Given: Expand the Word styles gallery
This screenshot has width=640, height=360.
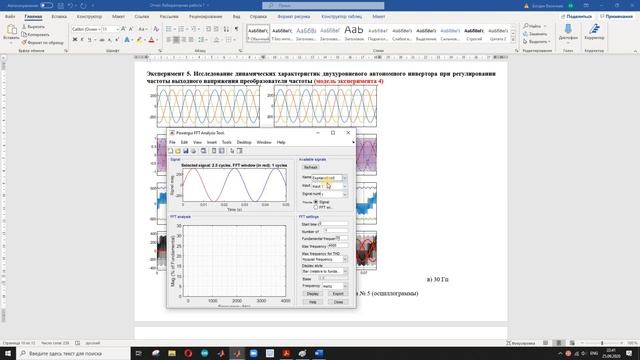Looking at the screenshot, I should click(x=513, y=40).
